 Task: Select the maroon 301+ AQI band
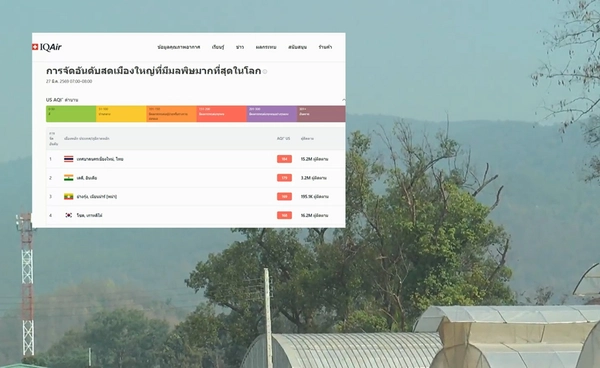(x=321, y=114)
